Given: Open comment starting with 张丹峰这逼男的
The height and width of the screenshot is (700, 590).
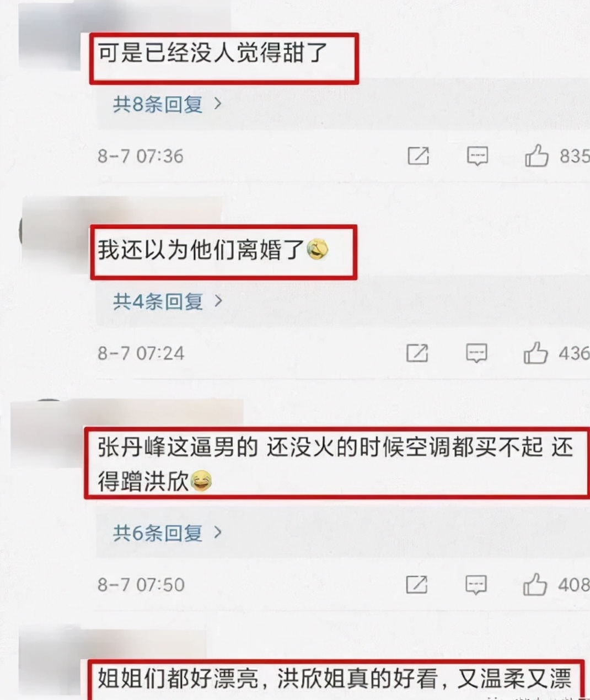Looking at the screenshot, I should click(x=336, y=464).
